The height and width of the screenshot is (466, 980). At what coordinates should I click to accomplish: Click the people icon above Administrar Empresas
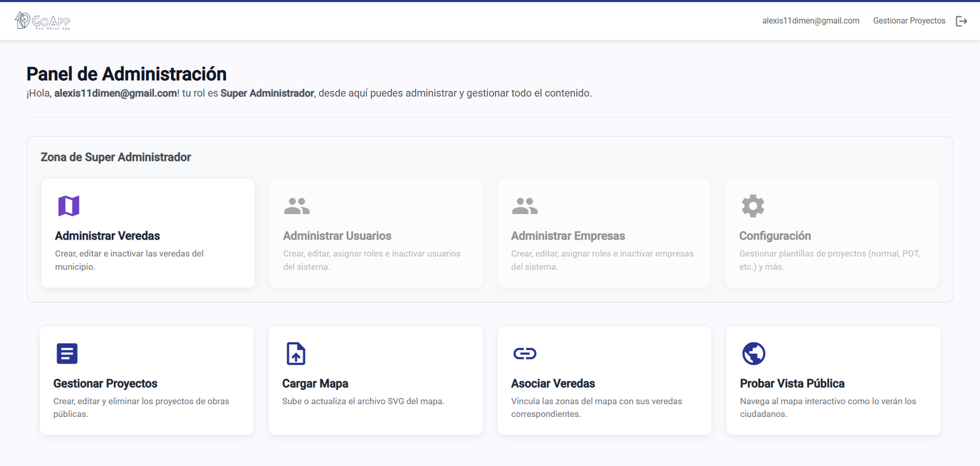(525, 206)
